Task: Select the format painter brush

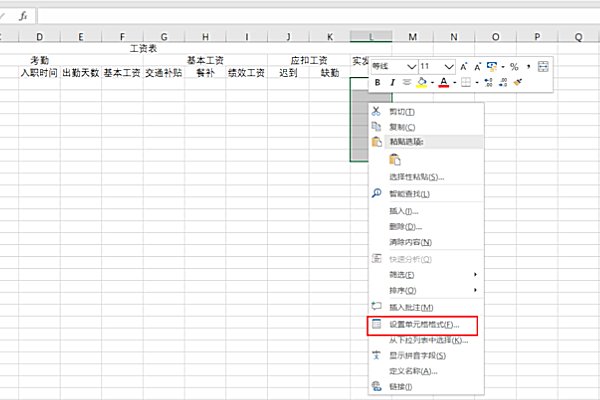Action: (x=518, y=82)
